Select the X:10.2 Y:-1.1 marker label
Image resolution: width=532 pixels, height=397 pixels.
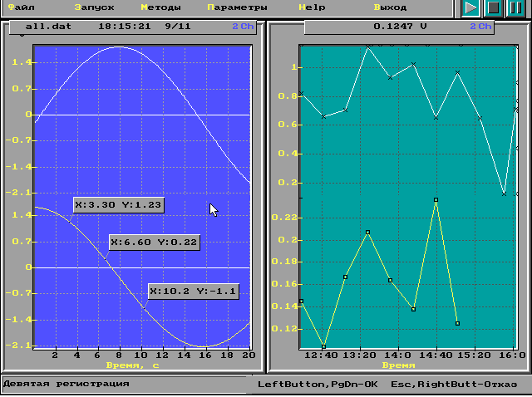tap(194, 292)
